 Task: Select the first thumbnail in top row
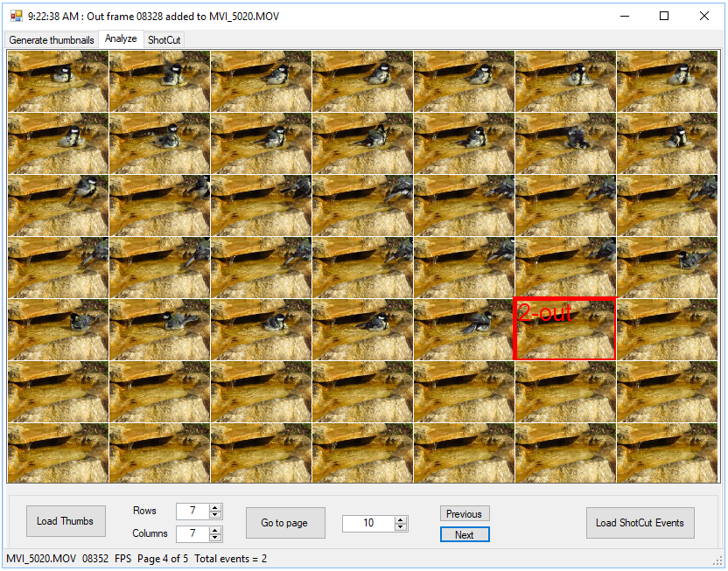click(x=58, y=80)
